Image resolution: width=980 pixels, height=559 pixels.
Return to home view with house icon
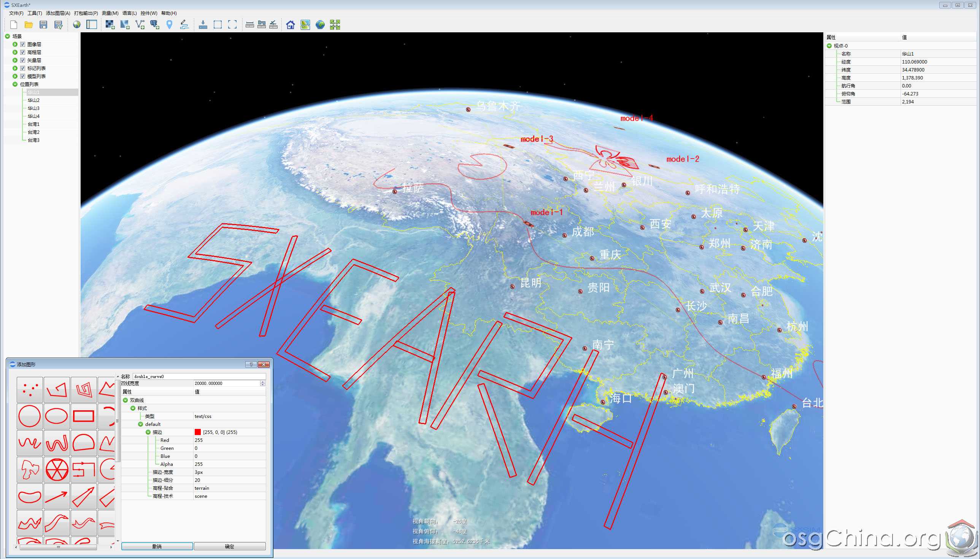pos(291,25)
